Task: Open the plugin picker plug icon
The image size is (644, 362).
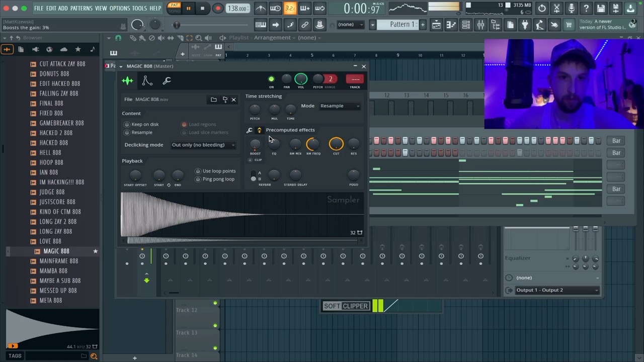Action: pyautogui.click(x=525, y=25)
